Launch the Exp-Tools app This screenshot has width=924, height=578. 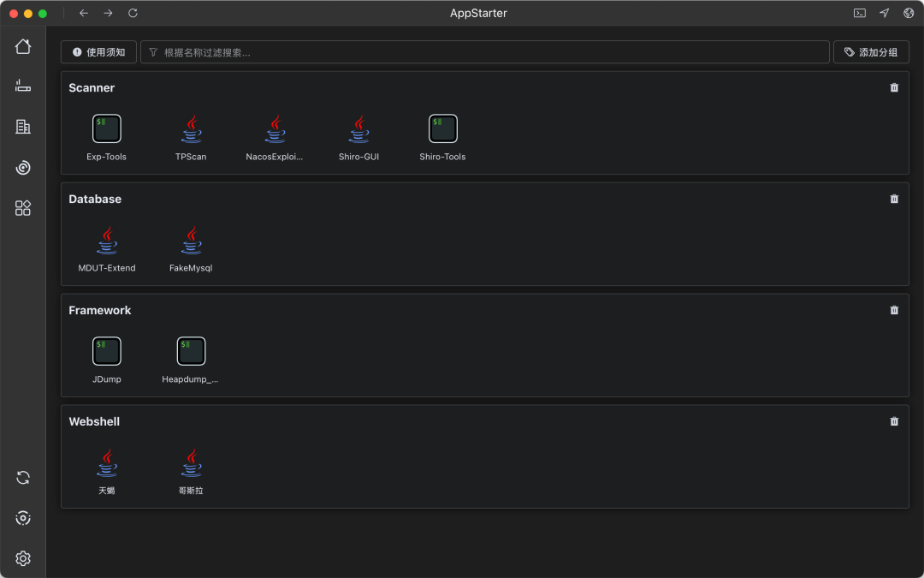[107, 137]
